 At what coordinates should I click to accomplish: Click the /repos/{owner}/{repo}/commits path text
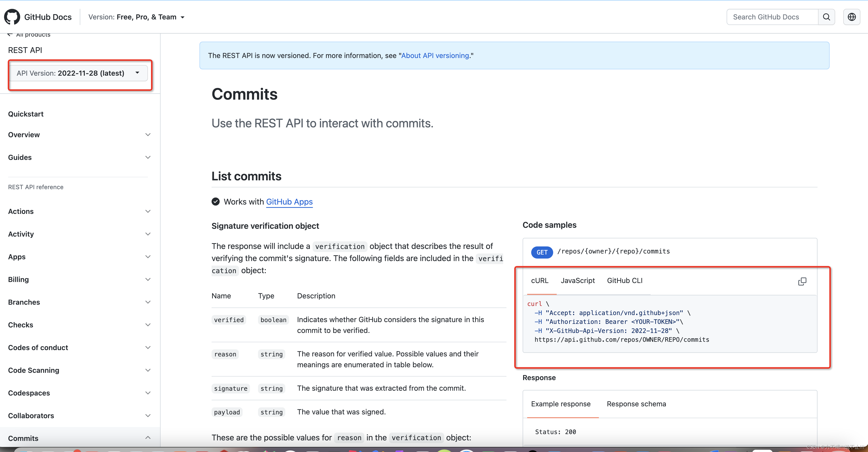[x=613, y=251]
